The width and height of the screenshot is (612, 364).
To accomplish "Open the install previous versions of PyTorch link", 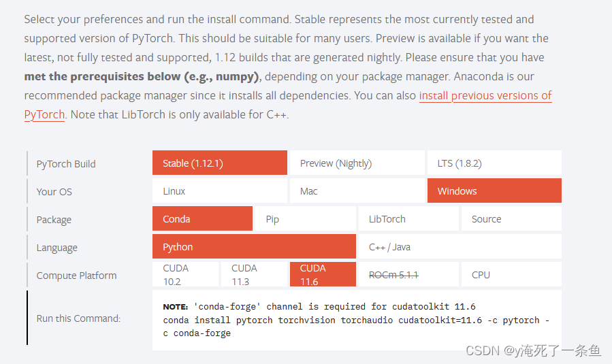I will 485,95.
